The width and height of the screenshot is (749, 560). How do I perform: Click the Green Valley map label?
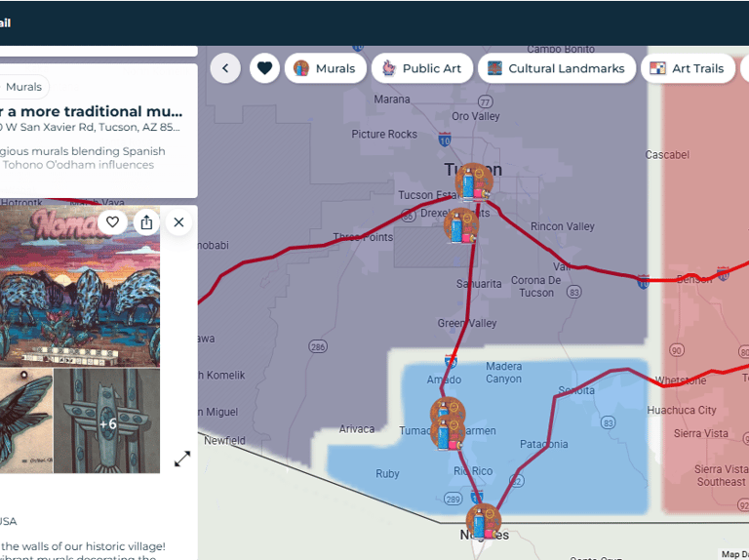click(467, 324)
